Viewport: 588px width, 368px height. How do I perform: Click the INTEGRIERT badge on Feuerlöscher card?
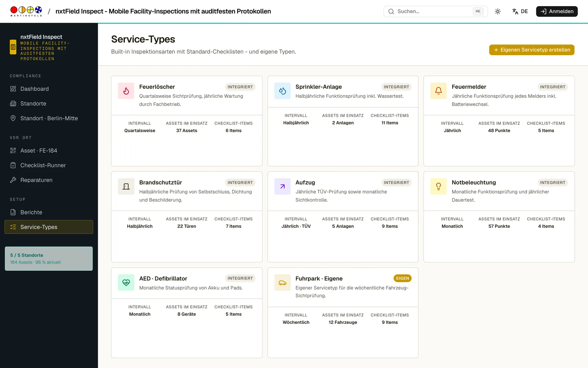[x=240, y=87]
